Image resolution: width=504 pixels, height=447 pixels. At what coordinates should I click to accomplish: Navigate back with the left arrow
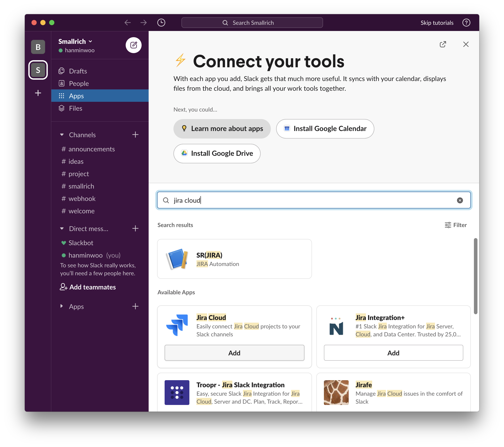click(127, 23)
